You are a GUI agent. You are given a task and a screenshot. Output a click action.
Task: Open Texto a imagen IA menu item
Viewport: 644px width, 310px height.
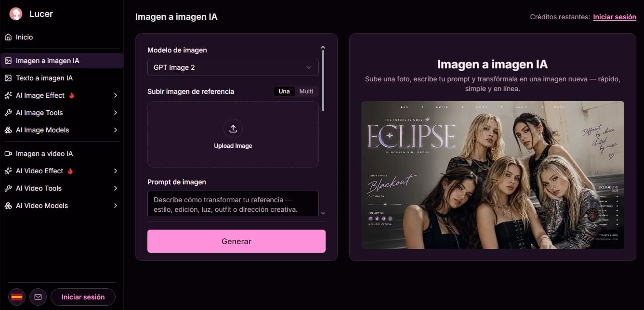(x=62, y=78)
